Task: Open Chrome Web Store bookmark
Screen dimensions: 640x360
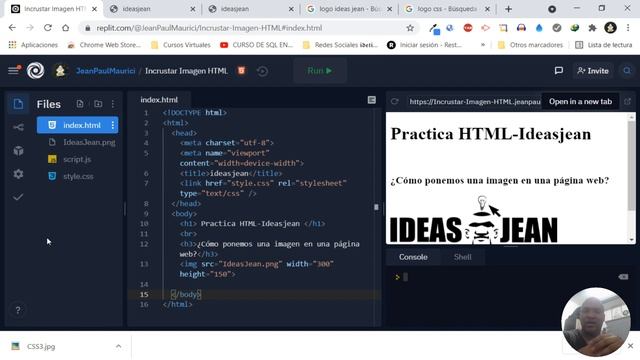Action: (x=104, y=45)
